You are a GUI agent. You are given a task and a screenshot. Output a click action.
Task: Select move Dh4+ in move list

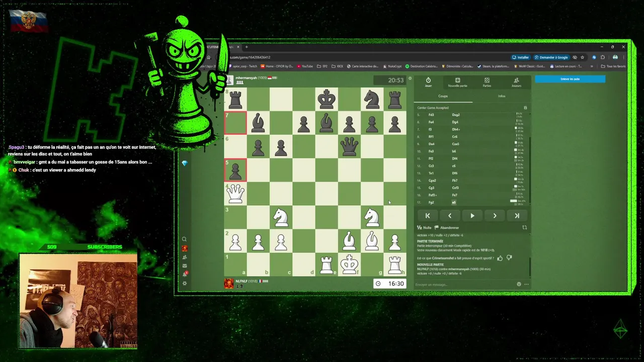click(456, 129)
